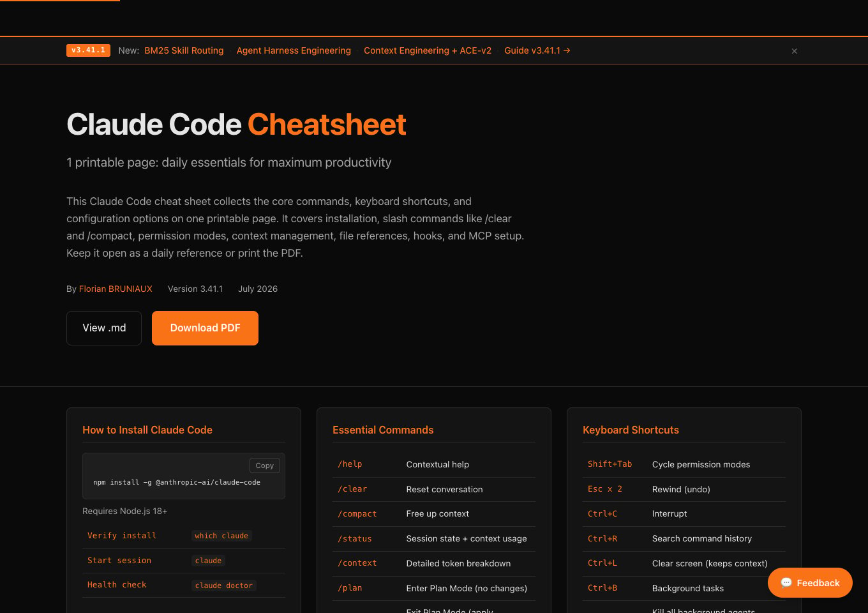This screenshot has height=613, width=868.
Task: Click the 'Claude Code Cheatsheet' title
Action: point(236,125)
